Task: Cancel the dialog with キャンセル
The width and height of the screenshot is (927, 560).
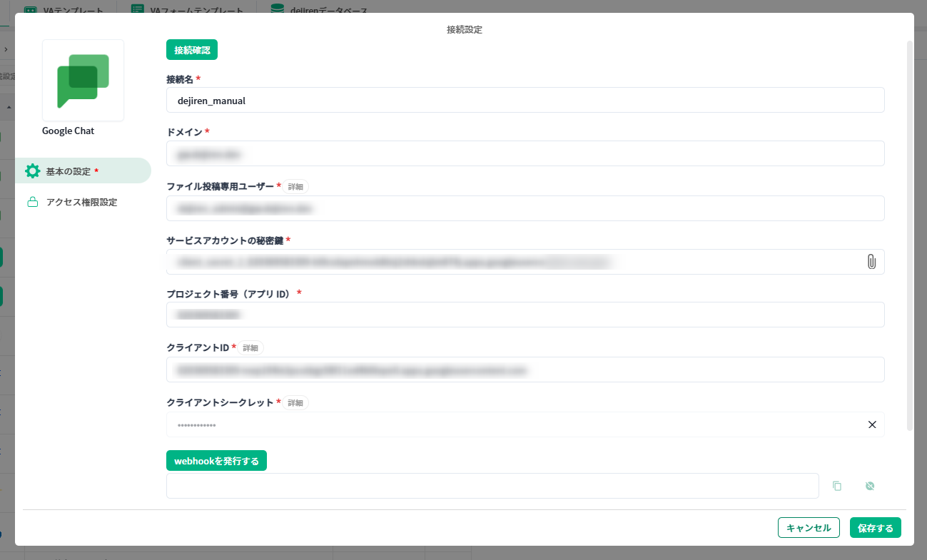Action: point(808,528)
